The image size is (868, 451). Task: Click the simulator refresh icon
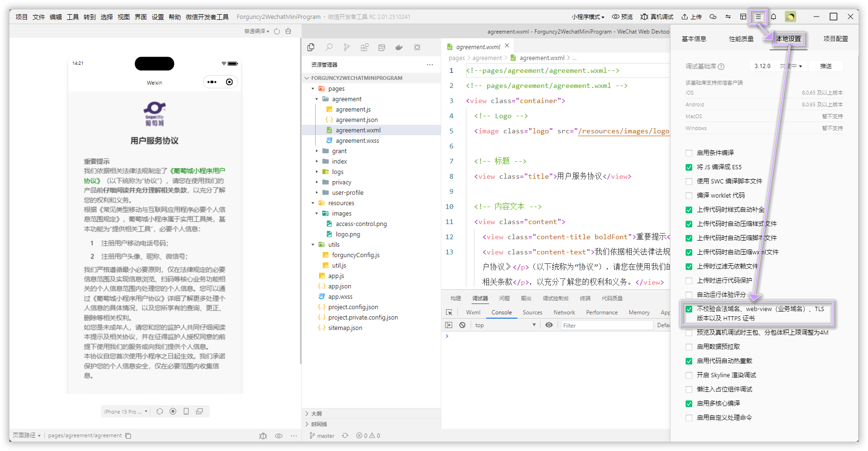pos(160,412)
